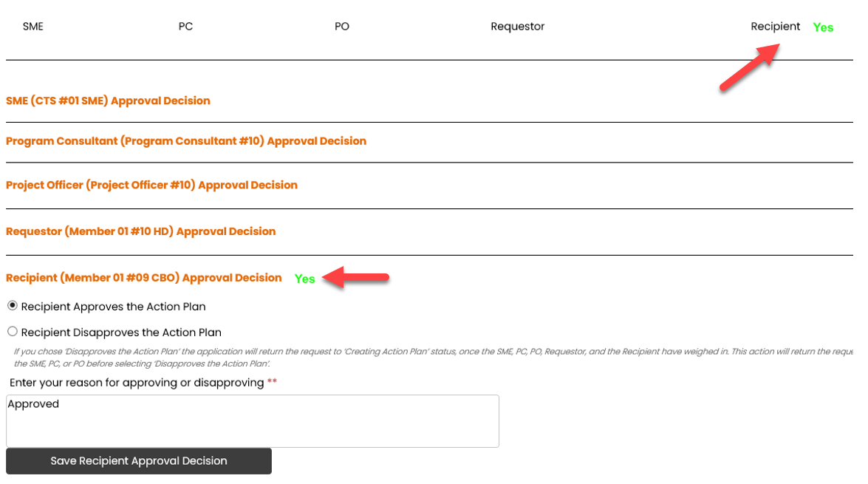
Task: Select Recipient Disapproves the Action Plan radio
Action: coord(12,332)
